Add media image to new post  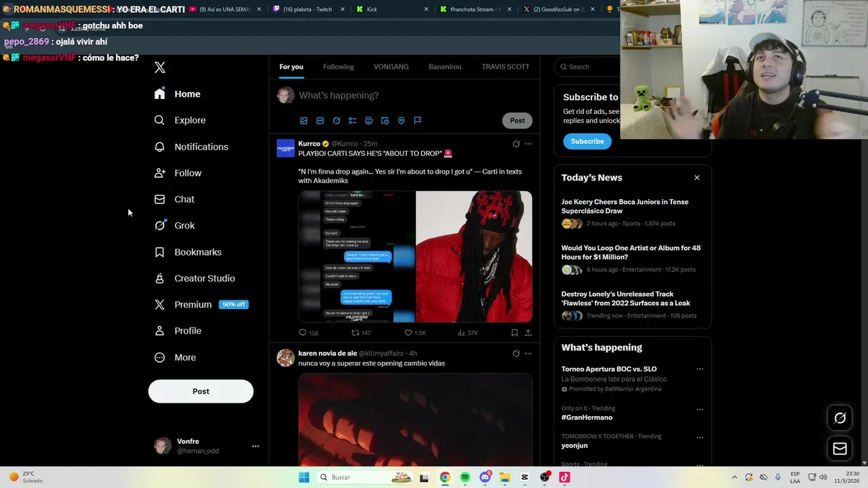tap(304, 121)
